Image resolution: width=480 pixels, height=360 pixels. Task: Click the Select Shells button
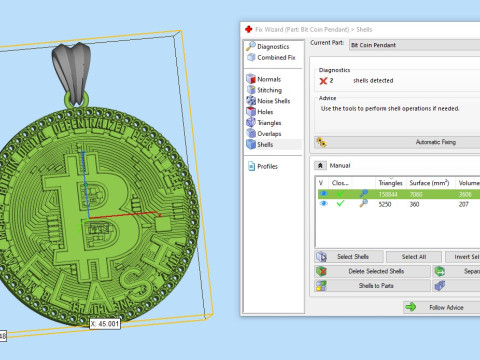pyautogui.click(x=349, y=257)
